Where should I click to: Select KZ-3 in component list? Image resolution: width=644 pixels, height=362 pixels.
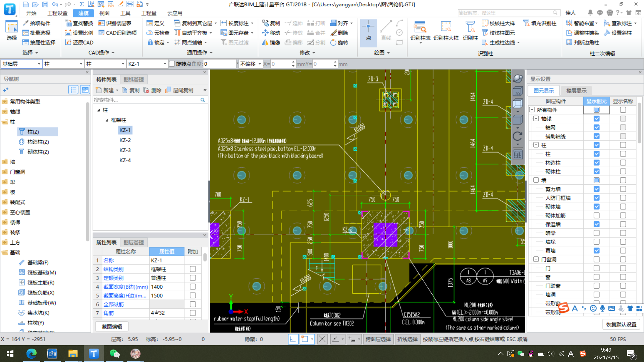click(x=125, y=150)
